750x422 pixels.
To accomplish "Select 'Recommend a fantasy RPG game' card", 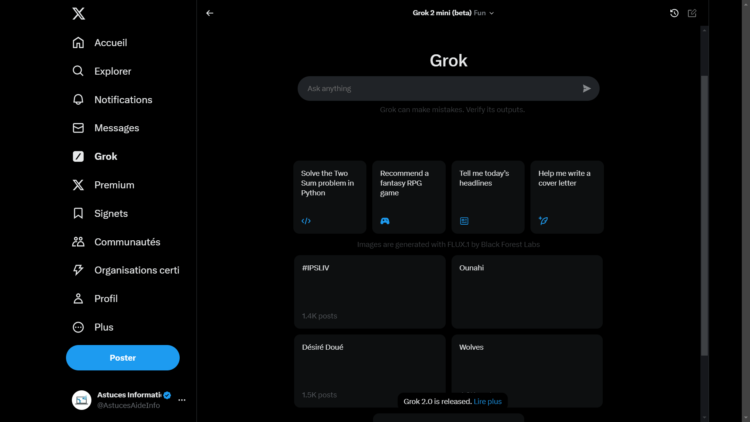I will click(x=409, y=197).
